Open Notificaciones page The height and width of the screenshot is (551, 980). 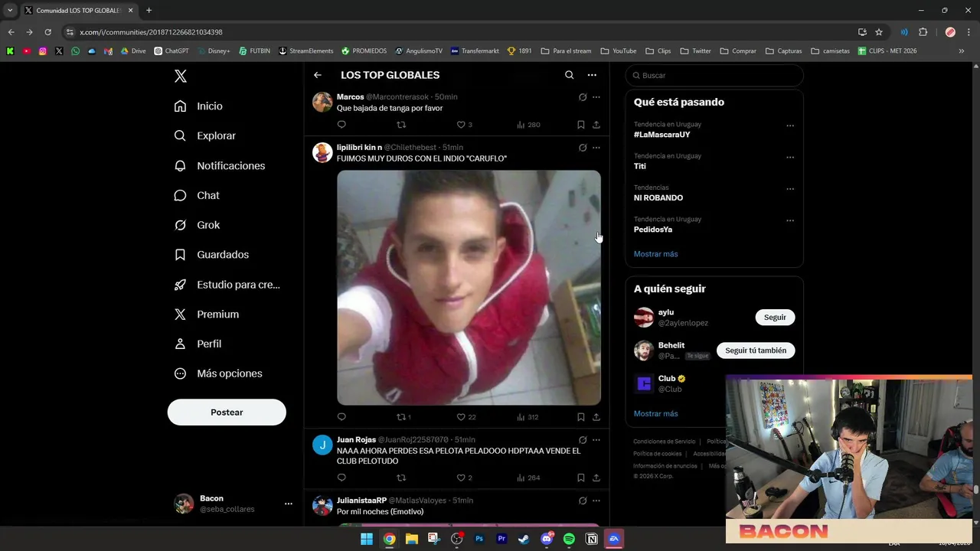pos(219,165)
